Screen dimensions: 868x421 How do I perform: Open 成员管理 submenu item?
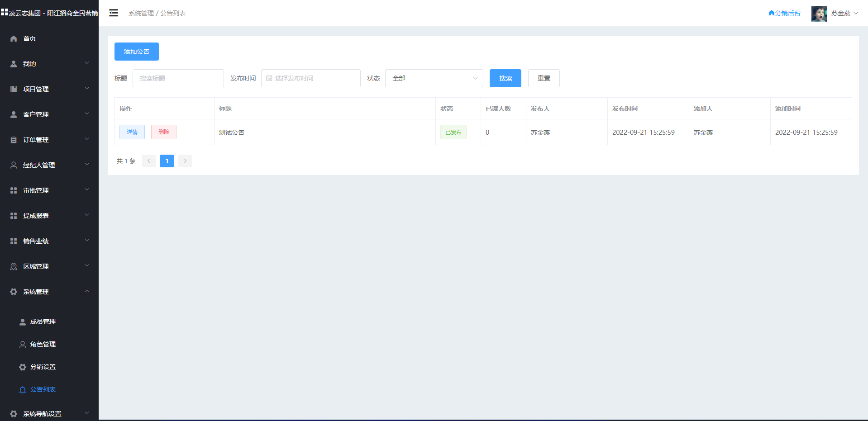[49, 322]
